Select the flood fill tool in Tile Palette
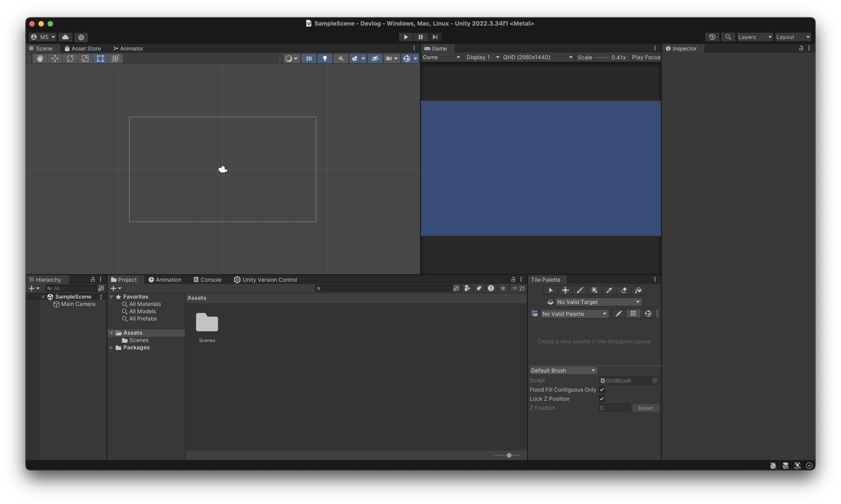This screenshot has width=841, height=504. tap(638, 290)
